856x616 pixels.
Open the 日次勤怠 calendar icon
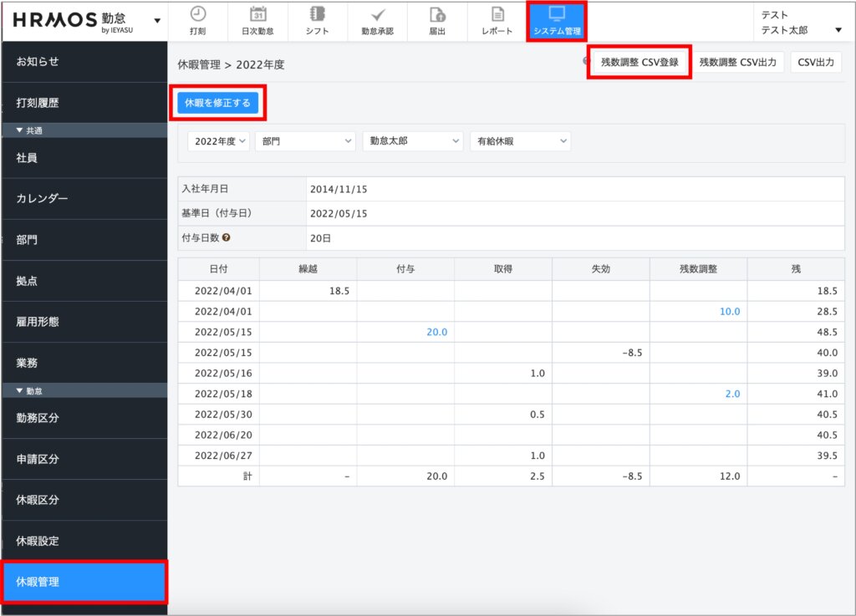(258, 15)
